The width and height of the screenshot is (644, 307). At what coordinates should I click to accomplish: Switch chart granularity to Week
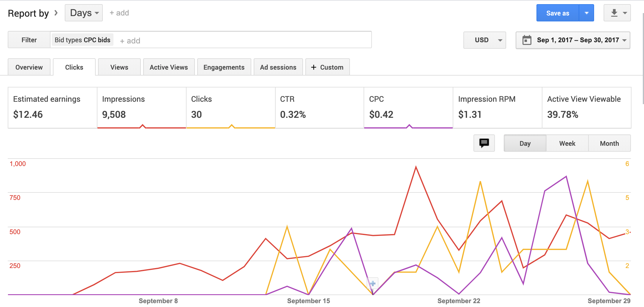(567, 143)
